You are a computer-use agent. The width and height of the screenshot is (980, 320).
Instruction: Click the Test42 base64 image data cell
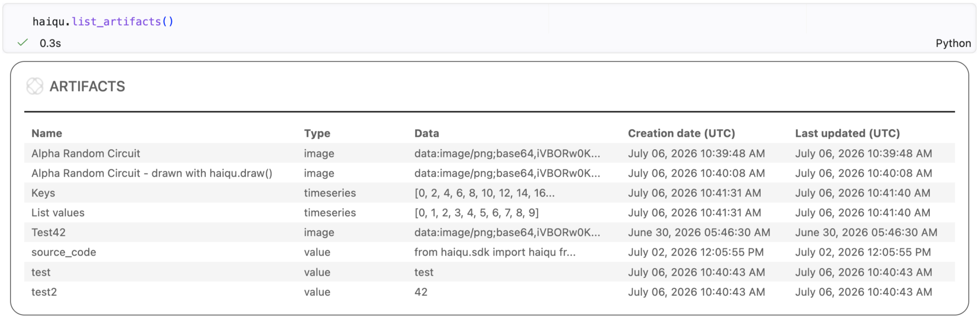pyautogui.click(x=507, y=233)
